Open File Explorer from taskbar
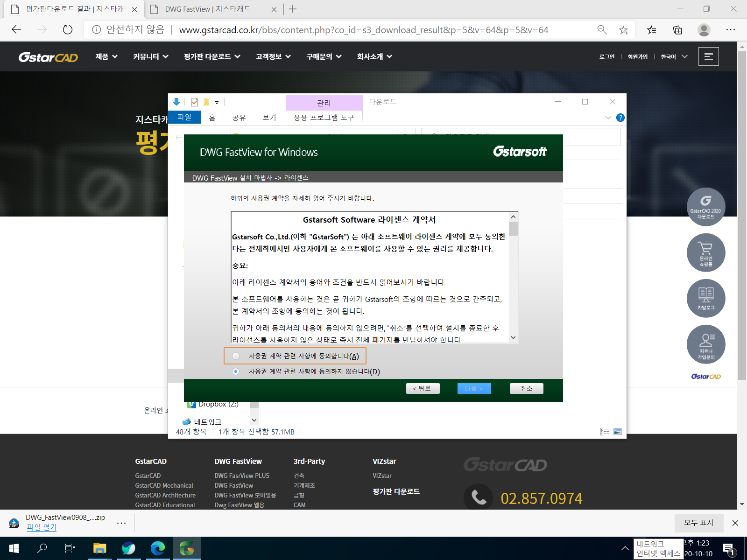Viewport: 747px width, 560px height. 100,548
